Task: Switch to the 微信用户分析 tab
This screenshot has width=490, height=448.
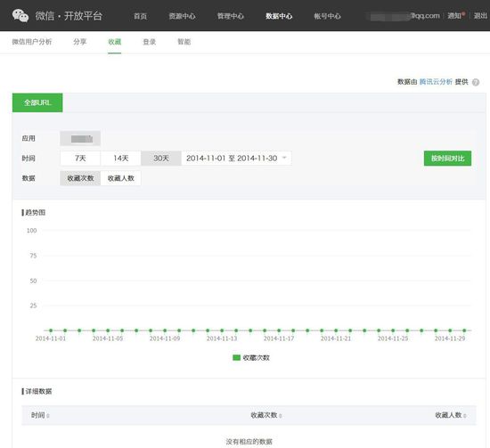Action: coord(32,42)
